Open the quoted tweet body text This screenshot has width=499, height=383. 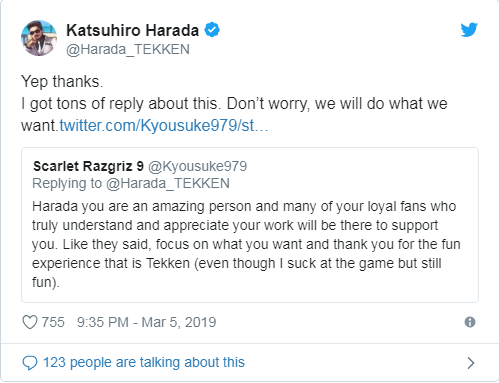tap(246, 244)
